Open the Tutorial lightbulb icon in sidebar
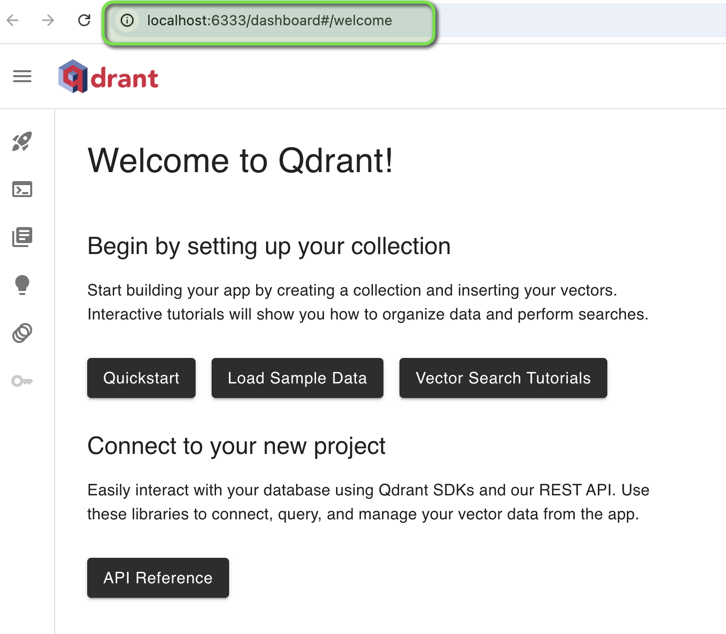 coord(22,285)
